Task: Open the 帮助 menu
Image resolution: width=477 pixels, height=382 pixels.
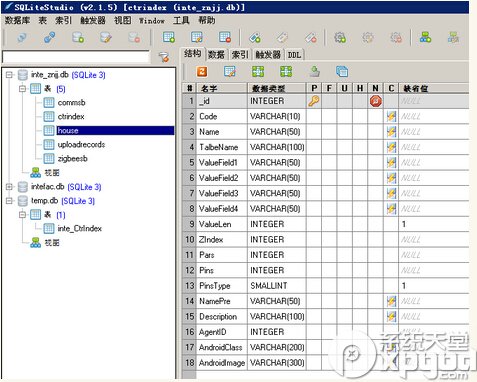Action: pyautogui.click(x=207, y=20)
